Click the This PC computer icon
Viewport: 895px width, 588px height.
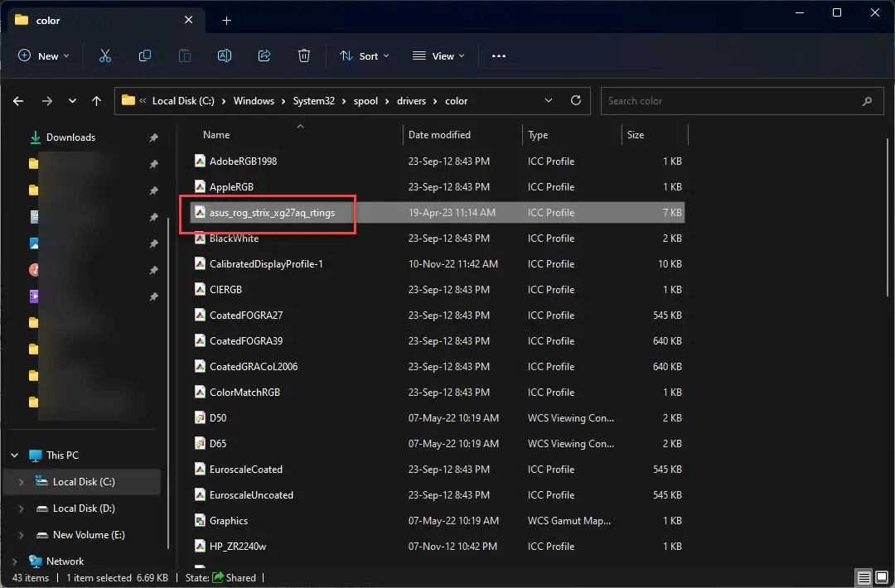click(36, 455)
